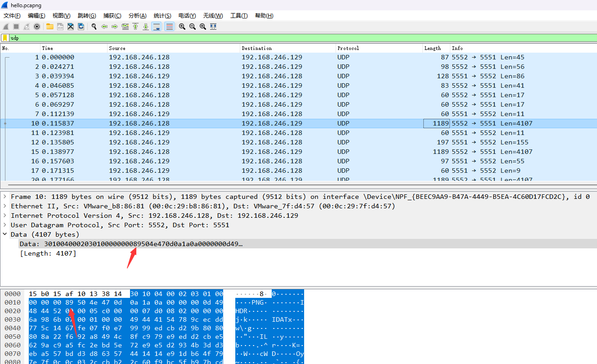Image resolution: width=597 pixels, height=364 pixels.
Task: Expand the Internet Protocol Version 4 node
Action: pyautogui.click(x=5, y=216)
